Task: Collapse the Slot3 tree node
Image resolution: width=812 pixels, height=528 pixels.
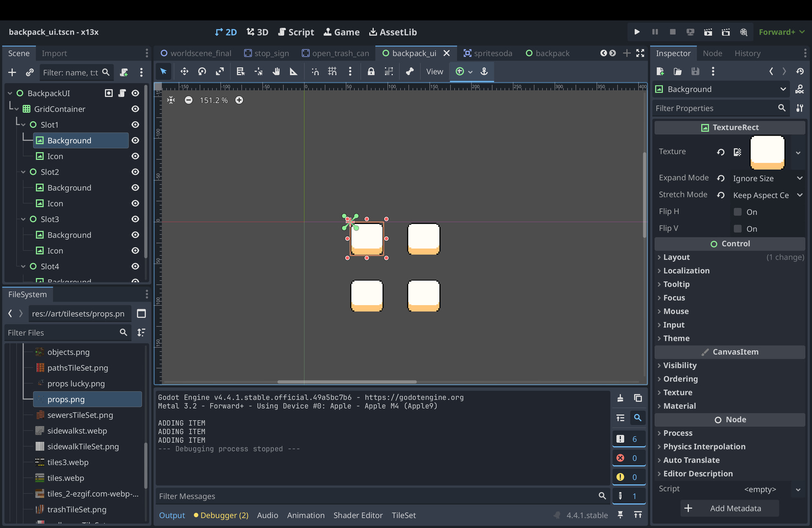Action: pos(23,219)
